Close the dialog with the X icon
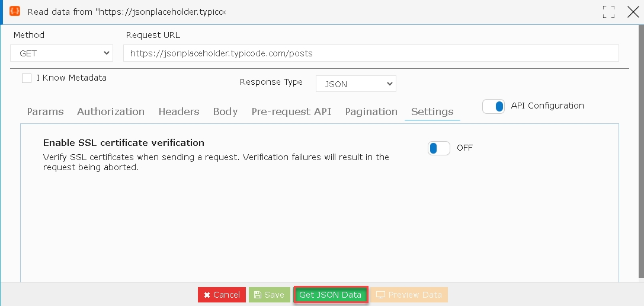Image resolution: width=644 pixels, height=306 pixels. [x=633, y=12]
